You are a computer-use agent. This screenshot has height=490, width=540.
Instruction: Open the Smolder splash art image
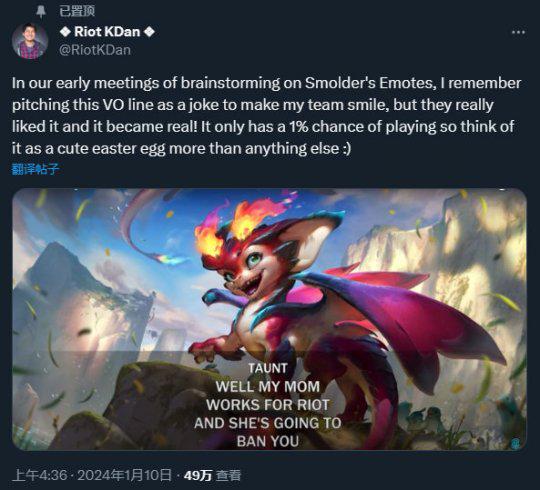pos(269,319)
